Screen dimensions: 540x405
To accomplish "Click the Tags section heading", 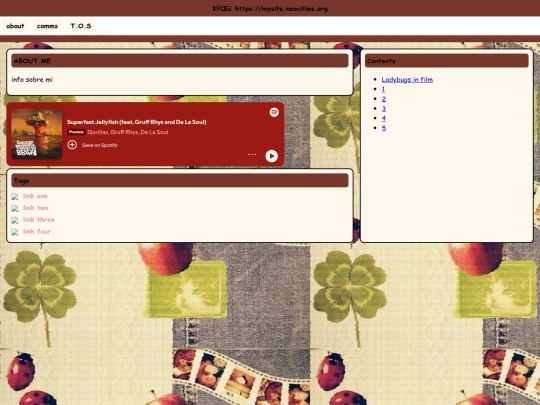I will click(x=180, y=180).
